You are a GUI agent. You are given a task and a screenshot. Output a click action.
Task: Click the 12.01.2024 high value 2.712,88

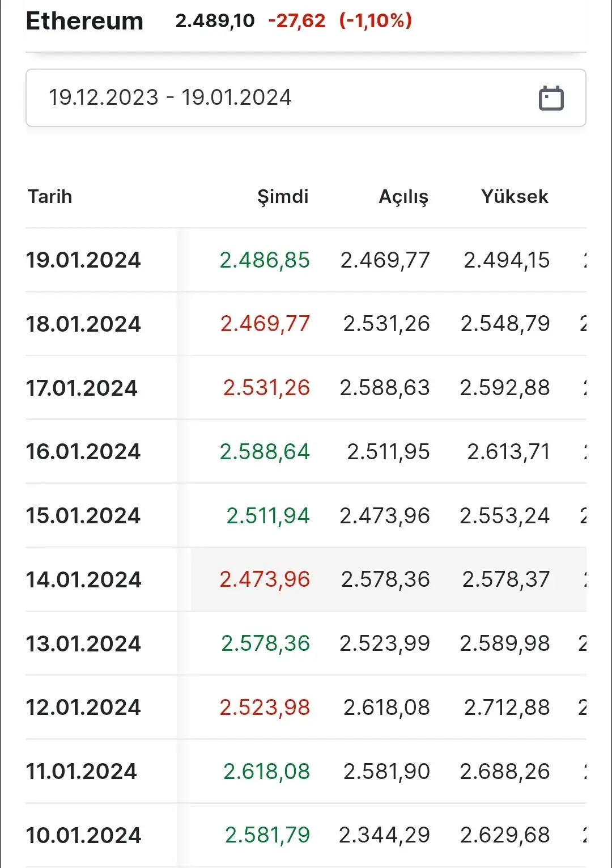point(507,708)
